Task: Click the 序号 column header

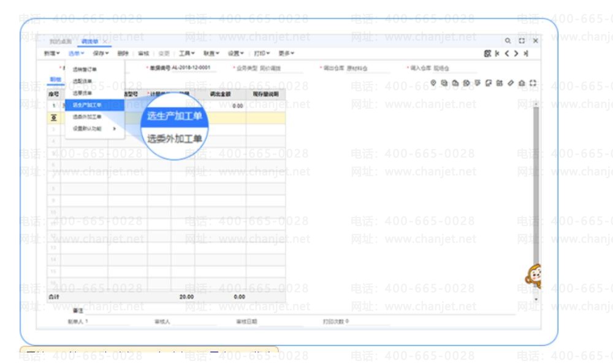Action: (53, 94)
